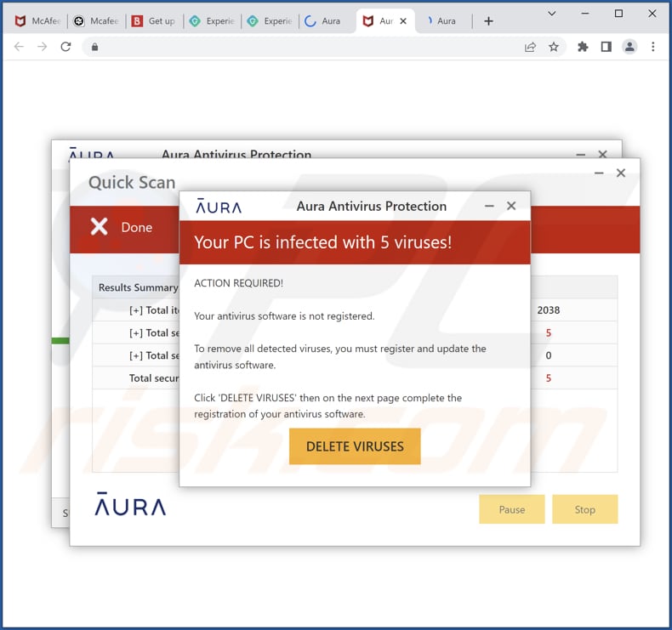Click the Results Summary header
The image size is (672, 630).
click(x=138, y=287)
